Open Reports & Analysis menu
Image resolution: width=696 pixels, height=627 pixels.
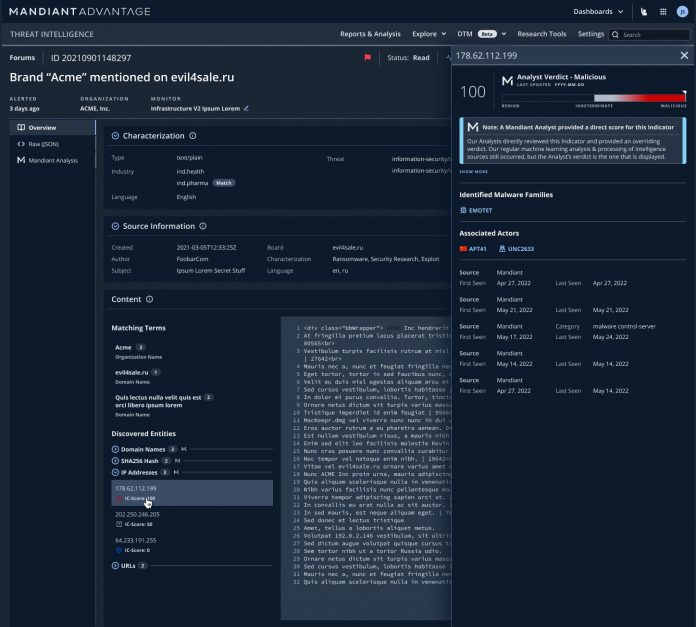(x=370, y=34)
